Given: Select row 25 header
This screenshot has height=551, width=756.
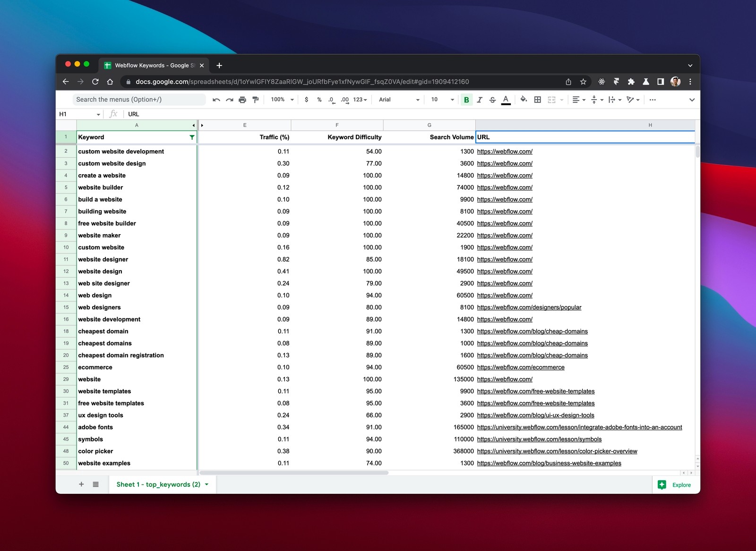Looking at the screenshot, I should point(66,367).
